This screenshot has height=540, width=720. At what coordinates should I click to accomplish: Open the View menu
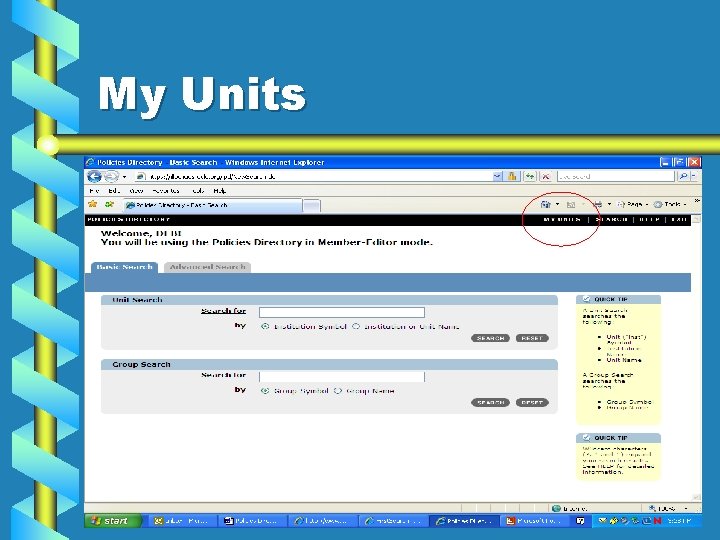coord(136,191)
